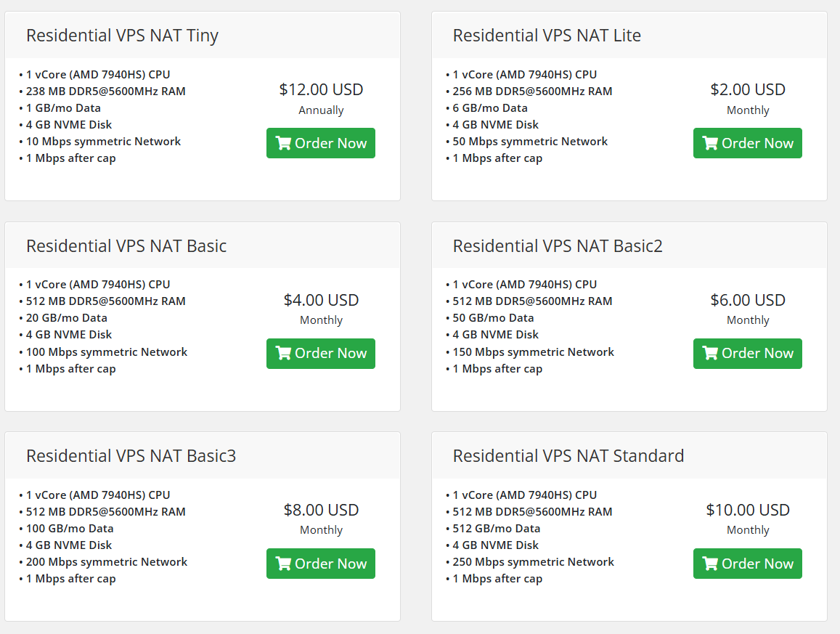Select the Residential VPS NAT Basic3 heading
The height and width of the screenshot is (634, 840).
click(131, 456)
